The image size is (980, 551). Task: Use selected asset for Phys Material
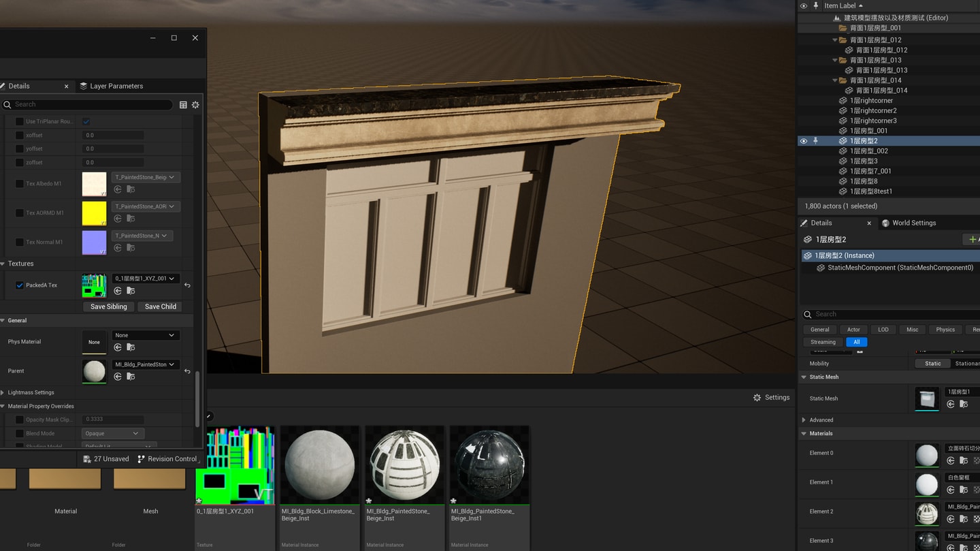click(x=118, y=347)
